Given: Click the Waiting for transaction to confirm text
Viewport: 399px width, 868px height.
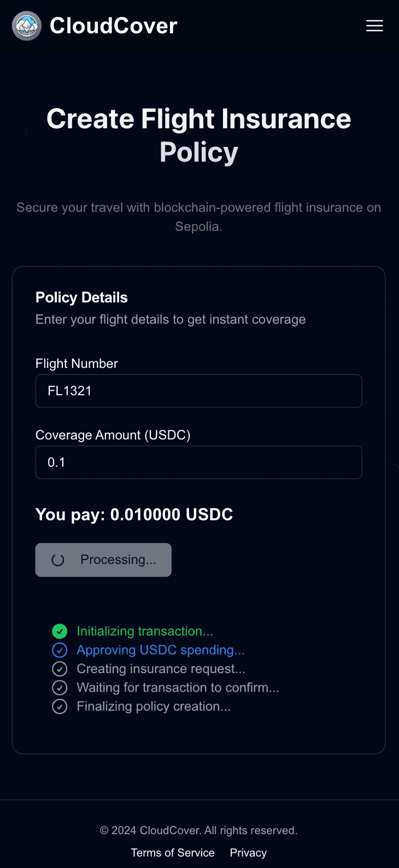Looking at the screenshot, I should coord(178,688).
